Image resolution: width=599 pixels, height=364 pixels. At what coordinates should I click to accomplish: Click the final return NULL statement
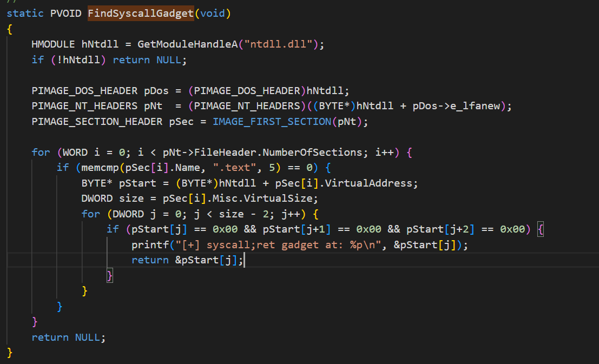tap(68, 337)
